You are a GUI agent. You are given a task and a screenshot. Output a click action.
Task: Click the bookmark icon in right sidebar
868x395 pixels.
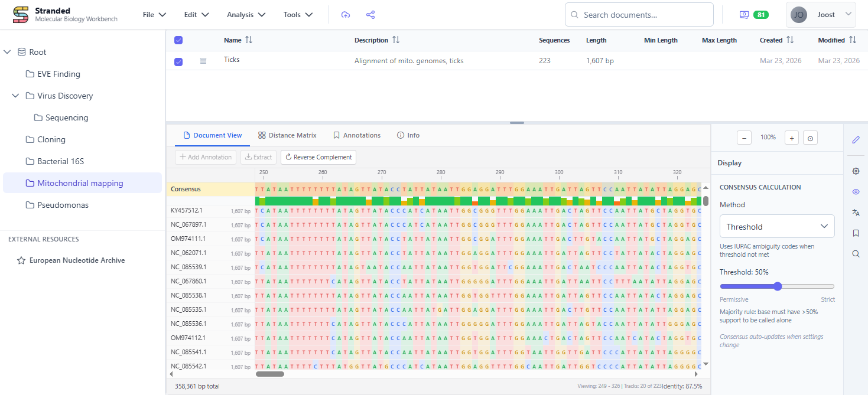(x=856, y=233)
